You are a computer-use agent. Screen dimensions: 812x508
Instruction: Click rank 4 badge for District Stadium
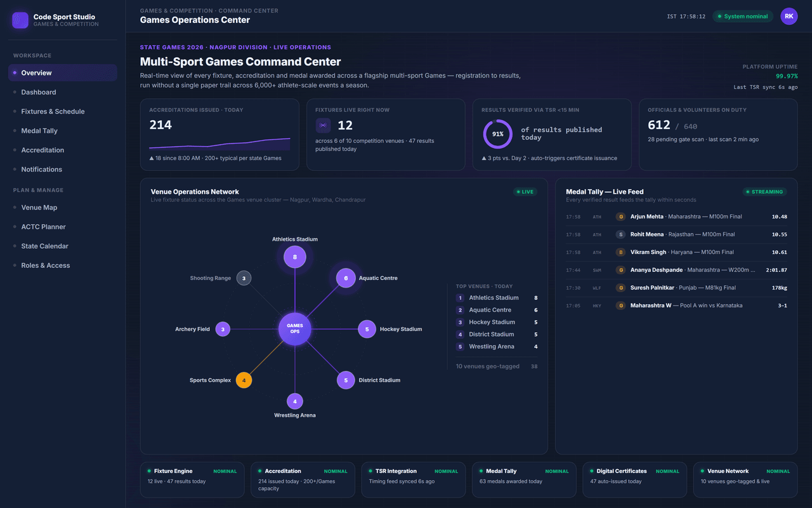(461, 335)
